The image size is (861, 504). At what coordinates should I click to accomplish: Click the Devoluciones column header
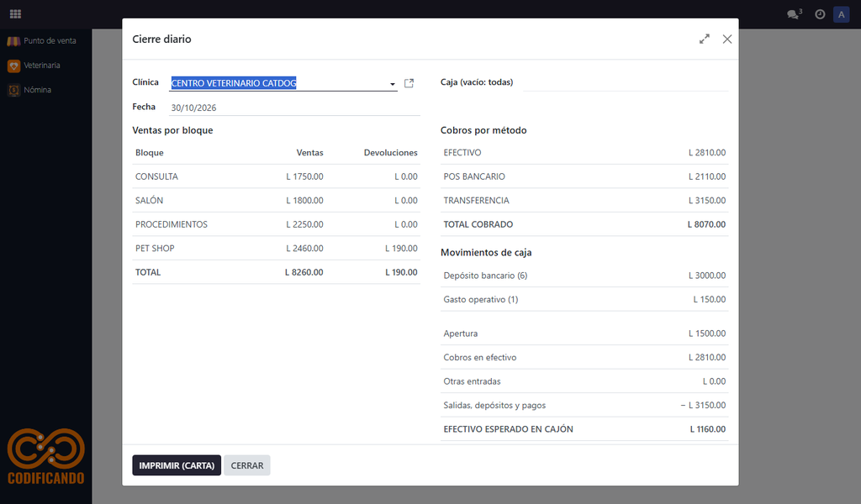point(390,153)
